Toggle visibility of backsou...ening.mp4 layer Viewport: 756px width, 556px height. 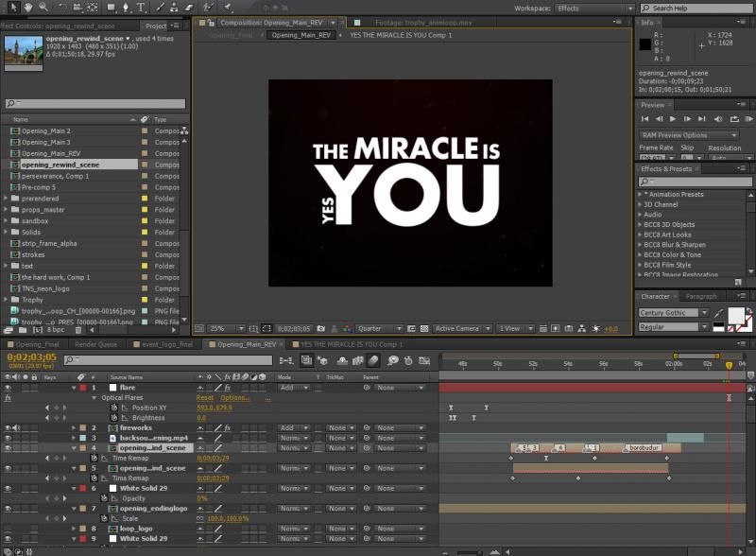point(8,438)
